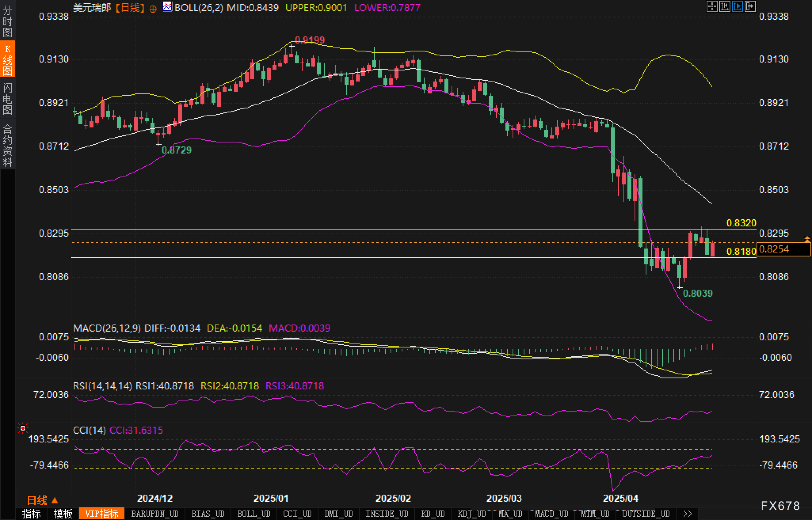Select the K线图 sidebar tab
Image resolution: width=812 pixels, height=520 pixels.
(8, 60)
